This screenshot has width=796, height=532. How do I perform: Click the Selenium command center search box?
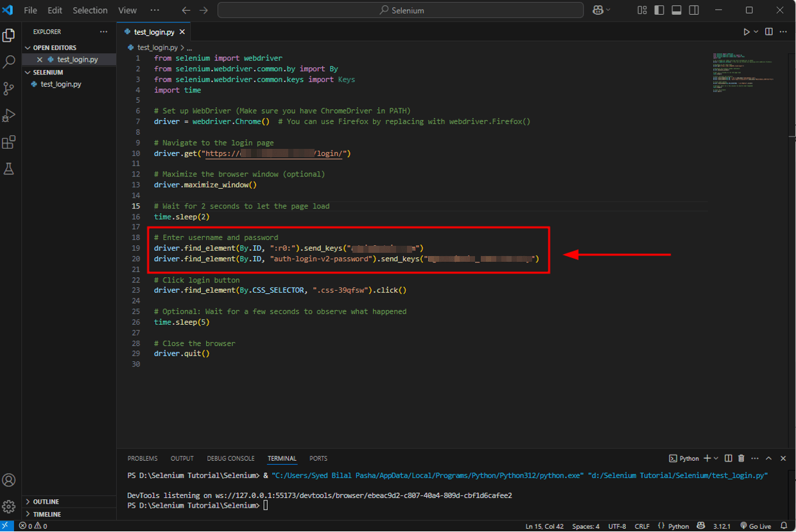tap(401, 10)
